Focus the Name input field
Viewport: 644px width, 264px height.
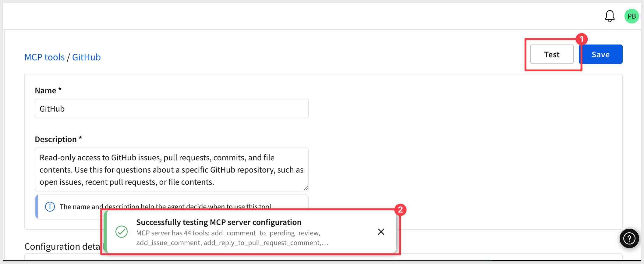pyautogui.click(x=172, y=109)
